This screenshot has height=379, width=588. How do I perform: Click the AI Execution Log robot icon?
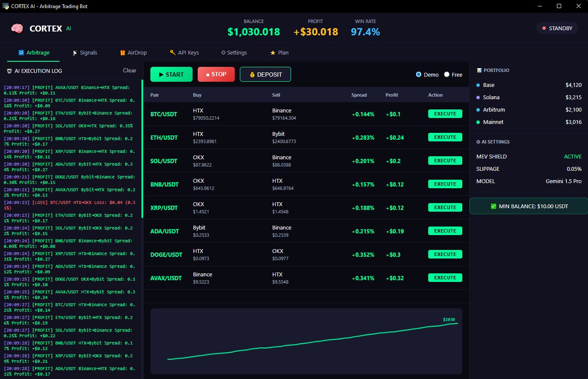tap(9, 71)
